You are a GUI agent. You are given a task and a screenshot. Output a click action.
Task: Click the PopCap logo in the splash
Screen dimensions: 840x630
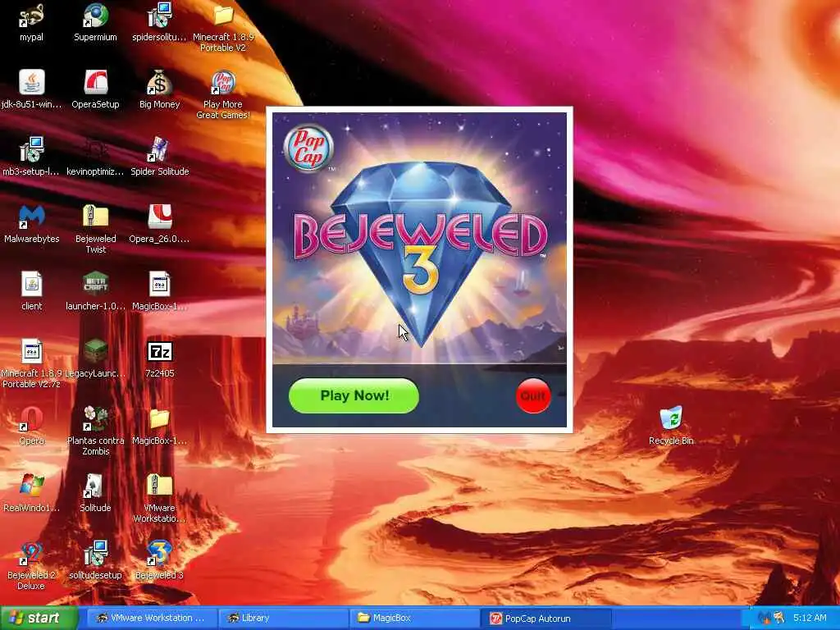click(x=308, y=148)
